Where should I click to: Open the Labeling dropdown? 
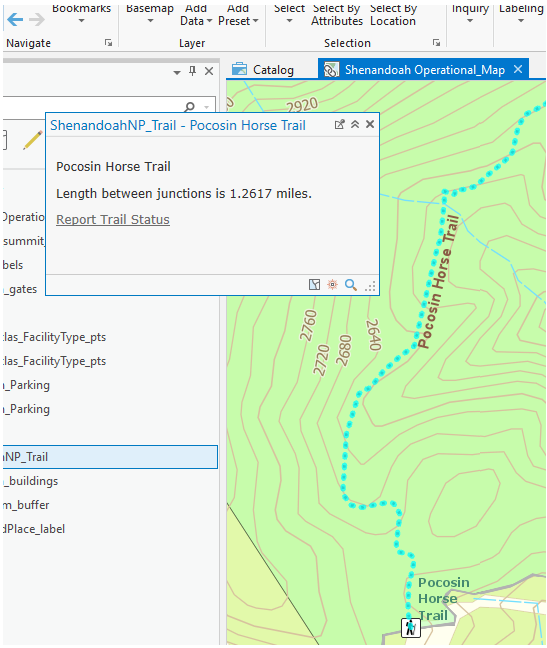click(521, 14)
